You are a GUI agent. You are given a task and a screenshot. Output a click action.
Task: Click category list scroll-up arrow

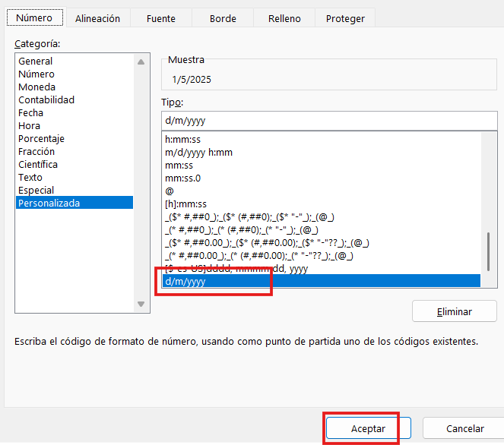click(x=140, y=63)
